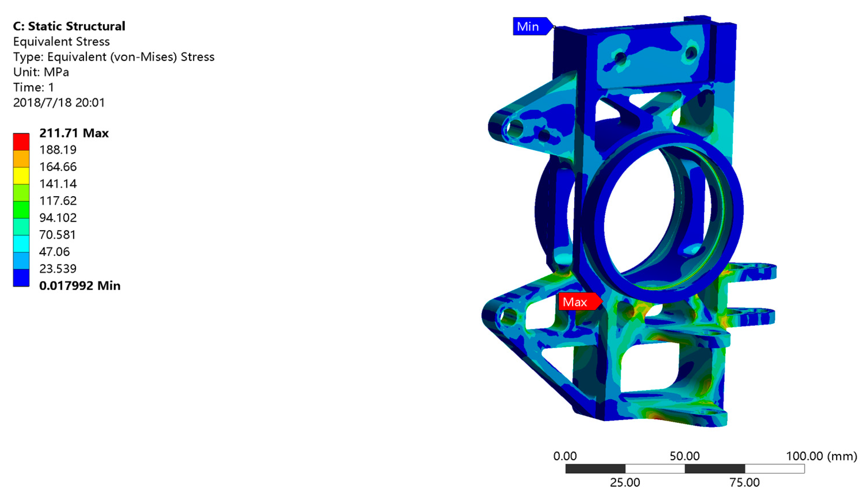Click the Type: Equivalent (von-Mises) Stress line
Image resolution: width=868 pixels, height=499 pixels.
pos(114,57)
